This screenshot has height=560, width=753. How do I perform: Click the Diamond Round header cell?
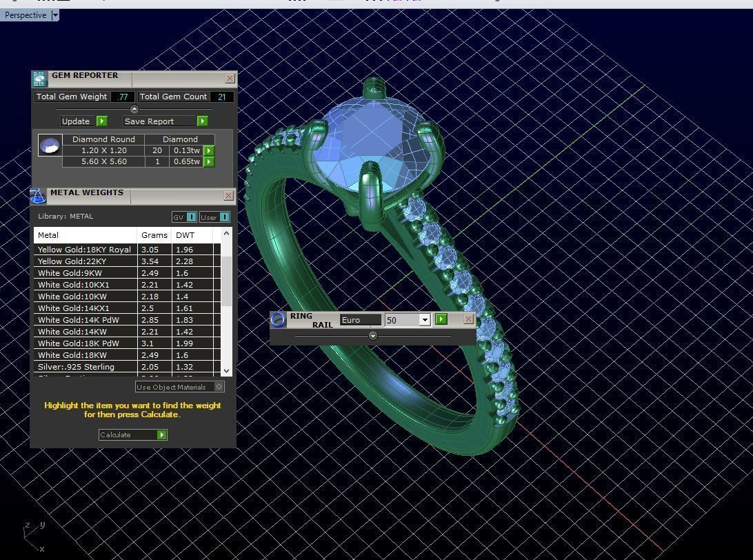(x=103, y=139)
